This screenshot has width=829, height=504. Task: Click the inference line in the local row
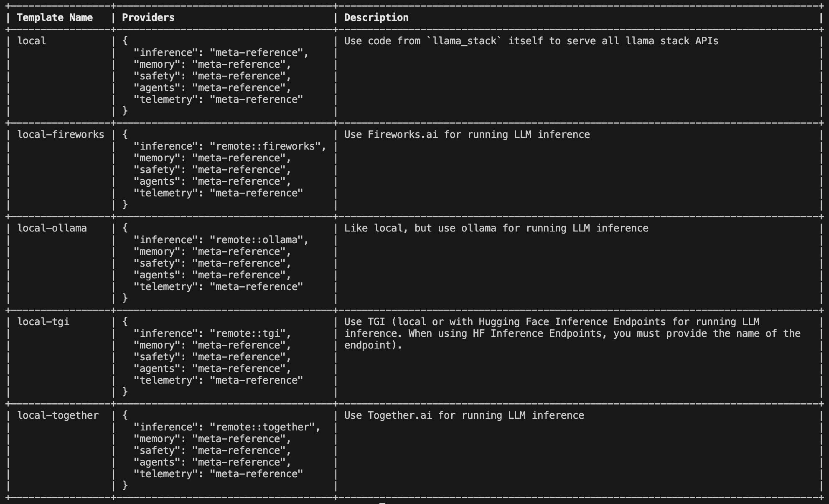[221, 53]
